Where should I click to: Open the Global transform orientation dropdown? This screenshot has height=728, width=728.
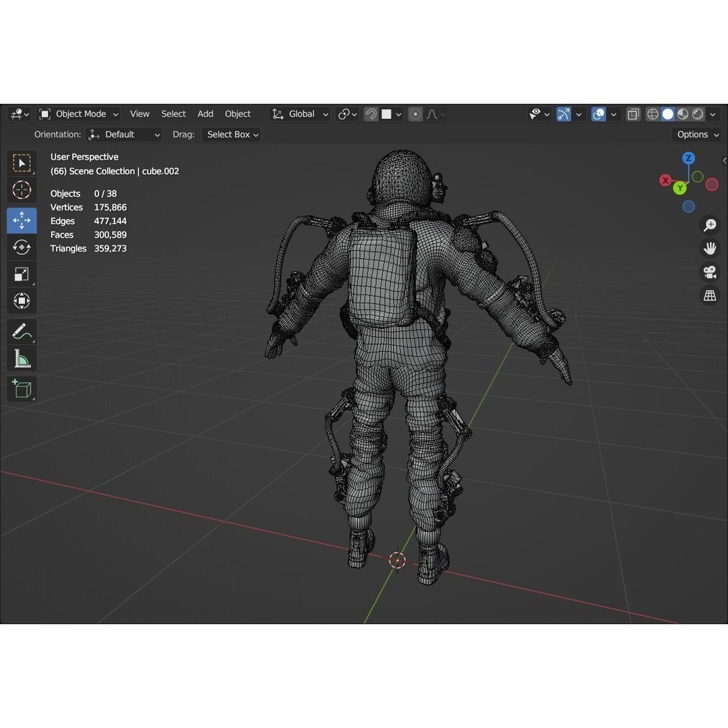click(x=301, y=114)
